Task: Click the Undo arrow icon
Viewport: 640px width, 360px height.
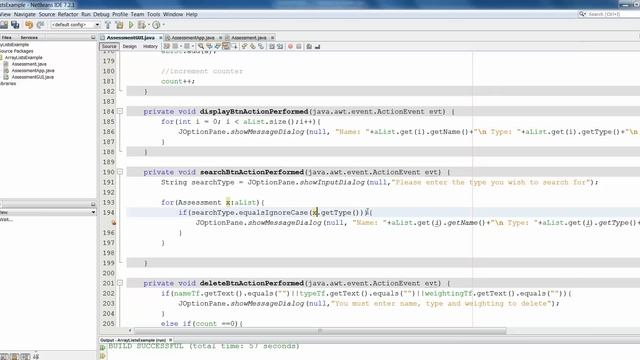Action: (x=29, y=25)
